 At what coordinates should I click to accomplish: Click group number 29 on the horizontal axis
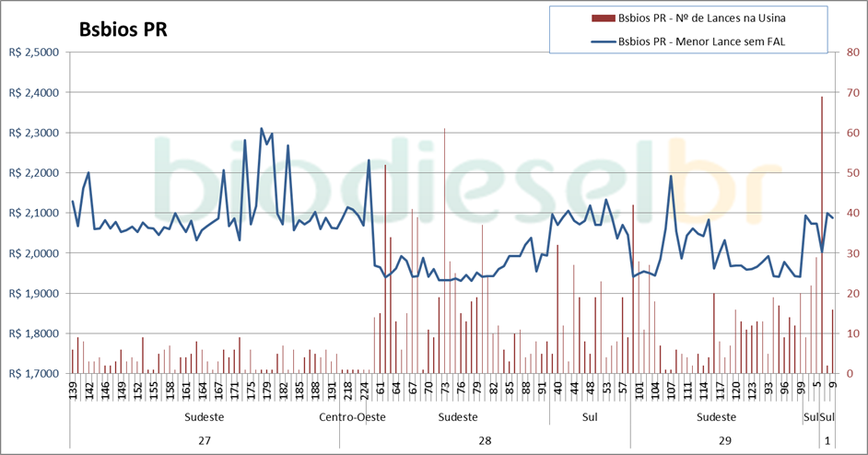[x=725, y=440]
